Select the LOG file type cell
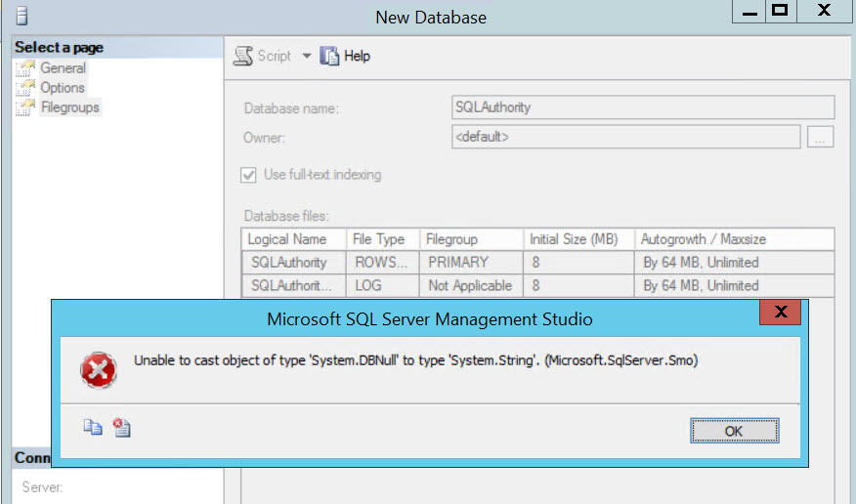 pyautogui.click(x=383, y=286)
